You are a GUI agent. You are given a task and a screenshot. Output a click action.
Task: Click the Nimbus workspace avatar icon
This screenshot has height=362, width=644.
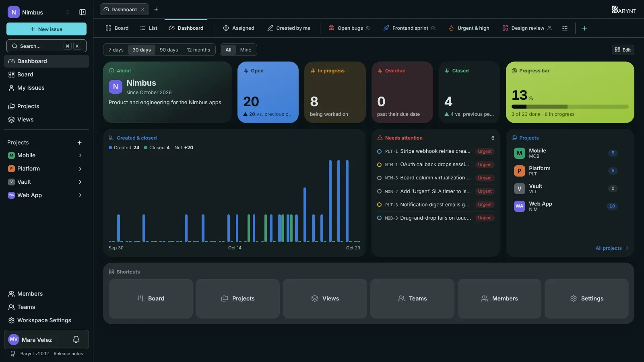(14, 12)
